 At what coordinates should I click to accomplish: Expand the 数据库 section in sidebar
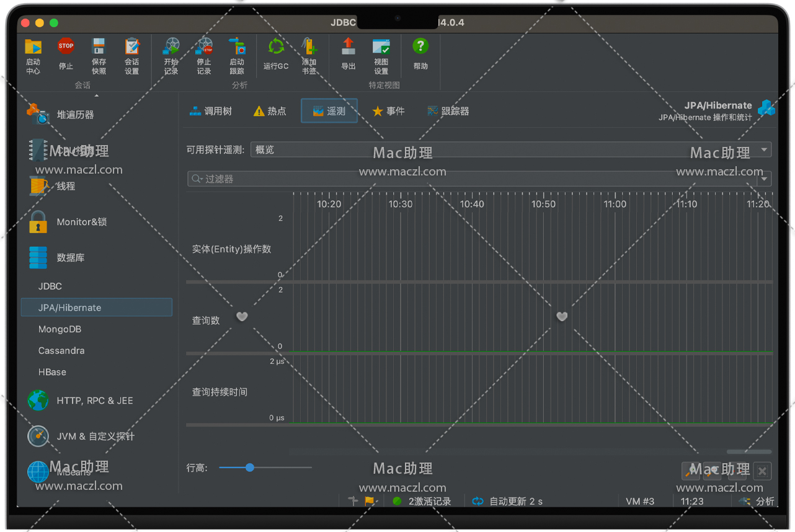[70, 257]
